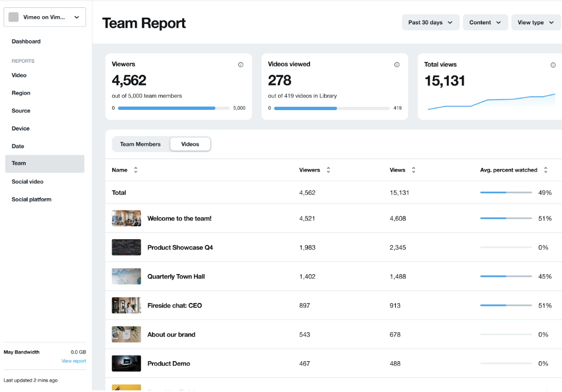This screenshot has width=562, height=392.
Task: Expand the Content filter dropdown
Action: 485,22
